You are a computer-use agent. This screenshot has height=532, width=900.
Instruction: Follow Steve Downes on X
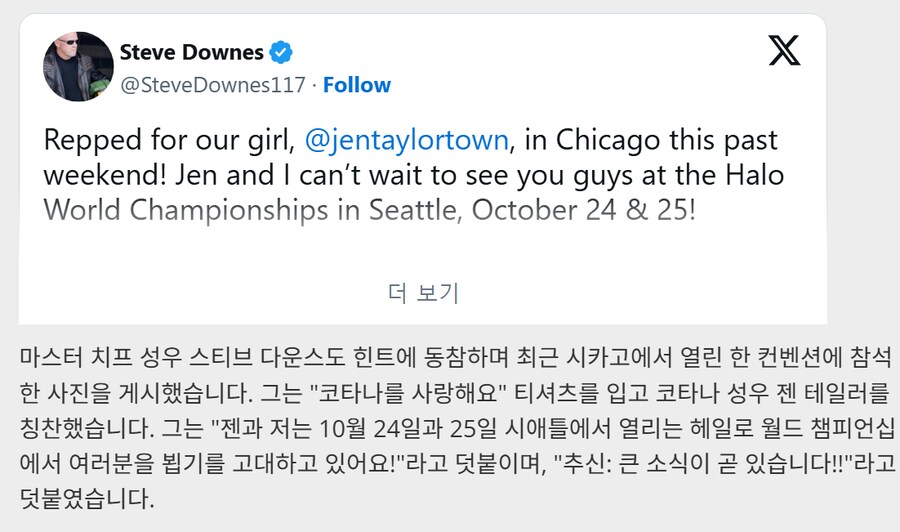coord(357,85)
